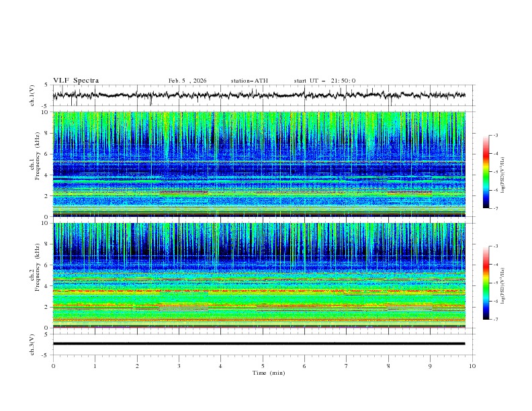532x411 pixels.
Task: Click the ch.2 "Frequency (kHz)" axis label
Action: pyautogui.click(x=38, y=267)
